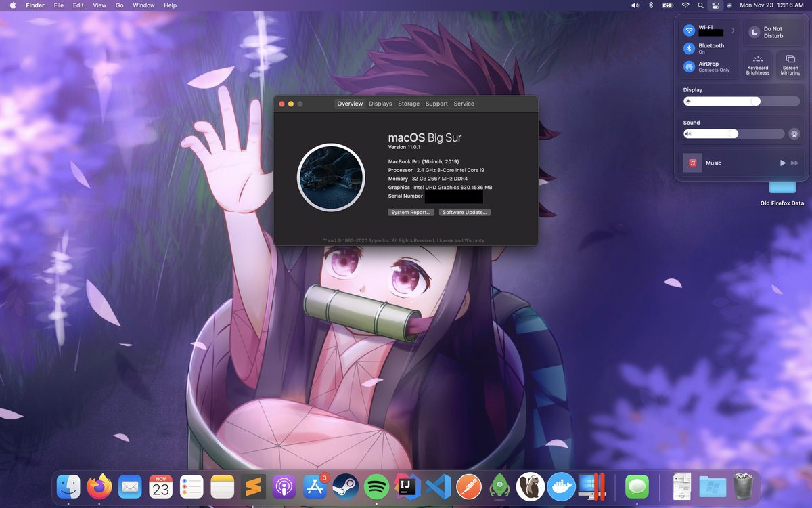Open the View menu
Viewport: 812px width, 508px height.
click(x=99, y=5)
